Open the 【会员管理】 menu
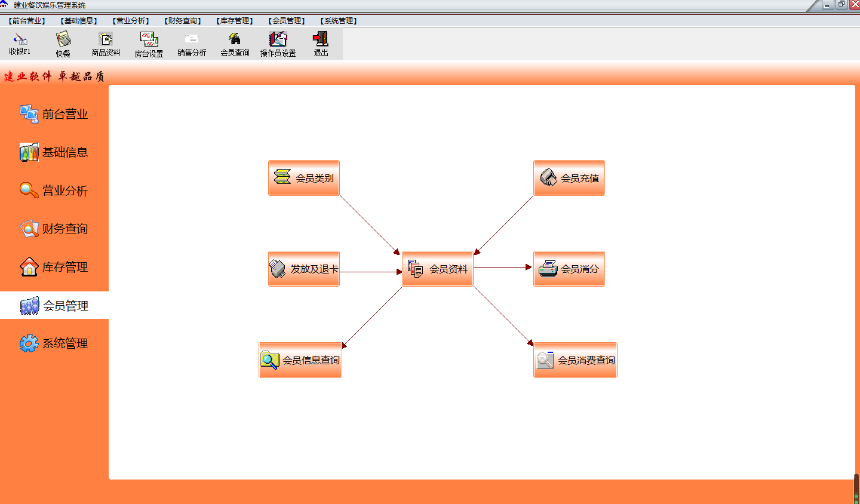Image resolution: width=860 pixels, height=504 pixels. coord(287,21)
